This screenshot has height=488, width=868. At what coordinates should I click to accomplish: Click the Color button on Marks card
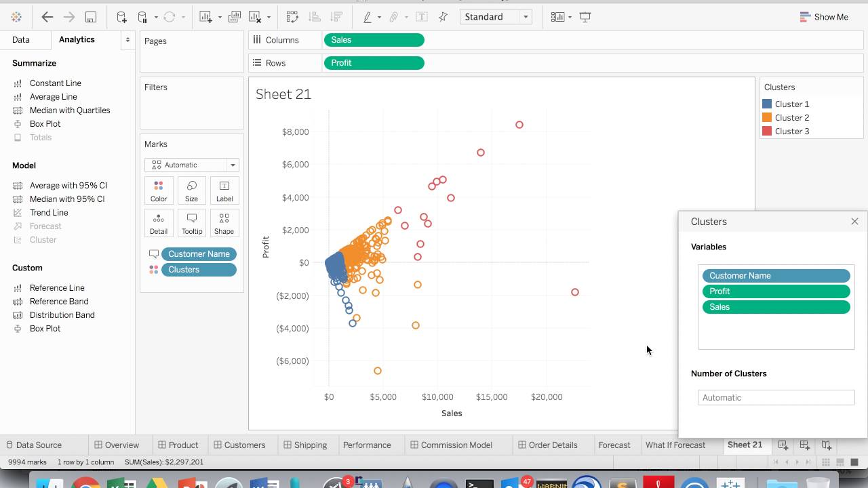point(159,191)
